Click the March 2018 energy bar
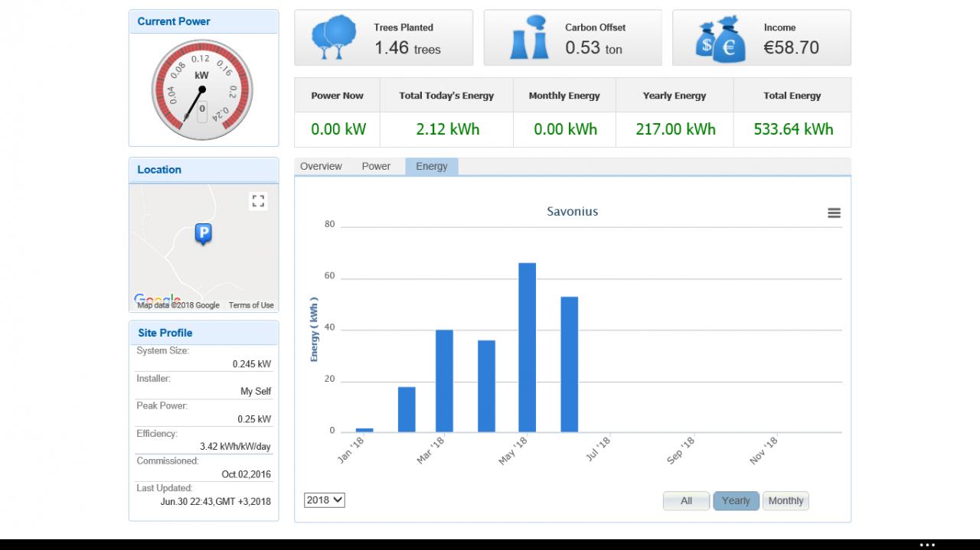The height and width of the screenshot is (550, 980). pyautogui.click(x=444, y=381)
